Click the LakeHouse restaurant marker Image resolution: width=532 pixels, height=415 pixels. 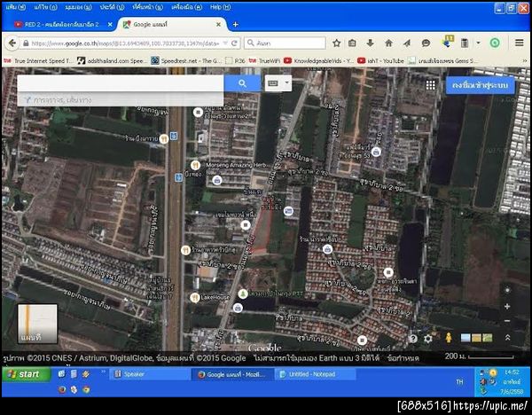click(195, 298)
